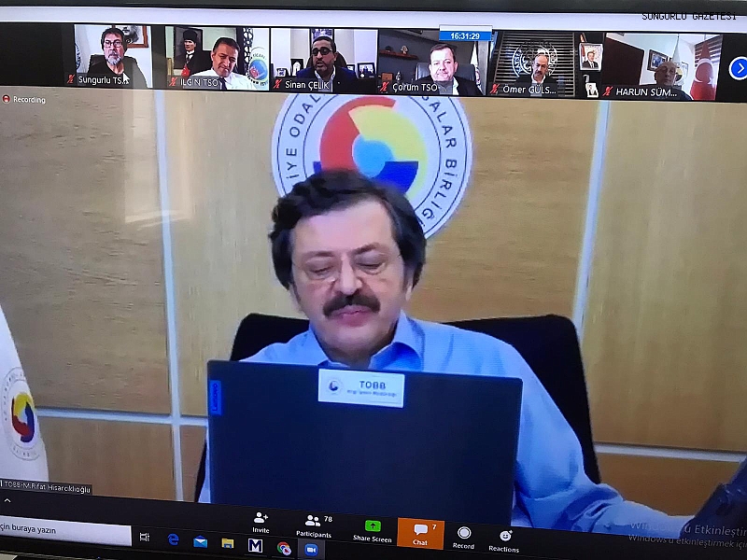Open the Chat panel
Image resolution: width=747 pixels, height=560 pixels.
point(421,533)
